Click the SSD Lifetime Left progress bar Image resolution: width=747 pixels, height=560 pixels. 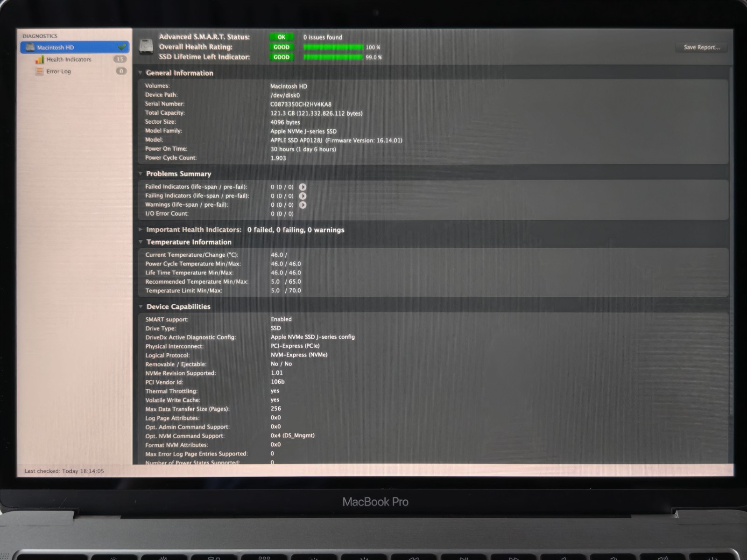pos(333,57)
